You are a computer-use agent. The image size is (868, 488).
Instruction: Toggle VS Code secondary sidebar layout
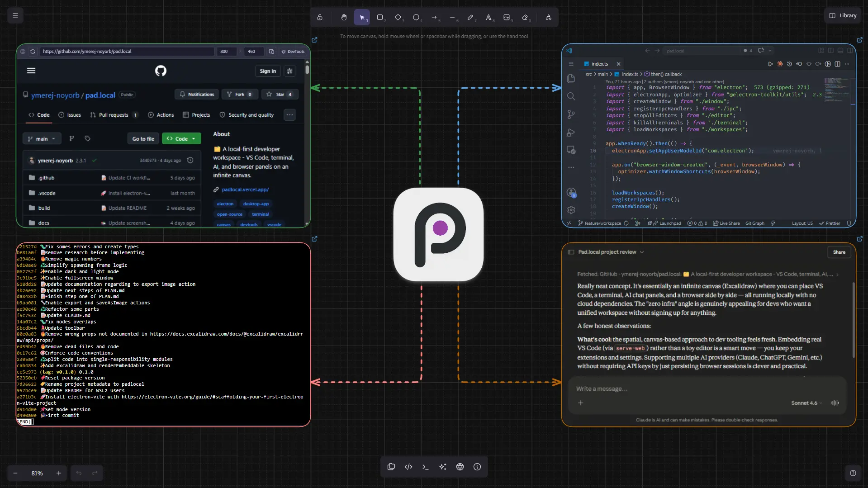click(850, 51)
